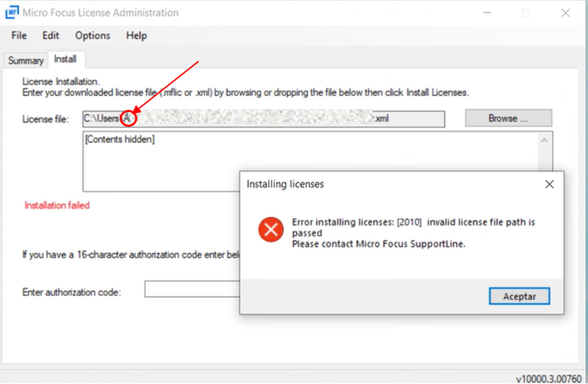Viewport: 588px width, 384px height.
Task: Open the Options menu
Action: tap(92, 35)
